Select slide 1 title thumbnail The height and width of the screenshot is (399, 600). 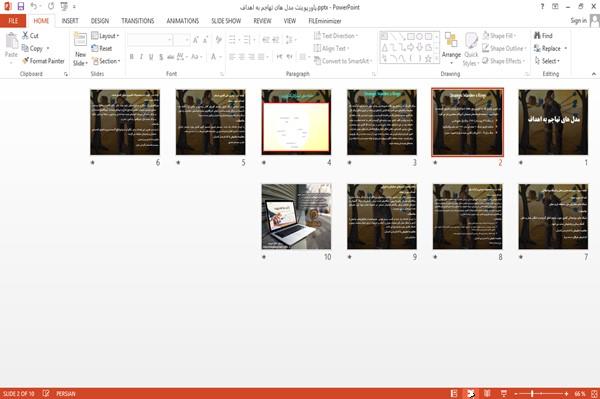pyautogui.click(x=553, y=122)
